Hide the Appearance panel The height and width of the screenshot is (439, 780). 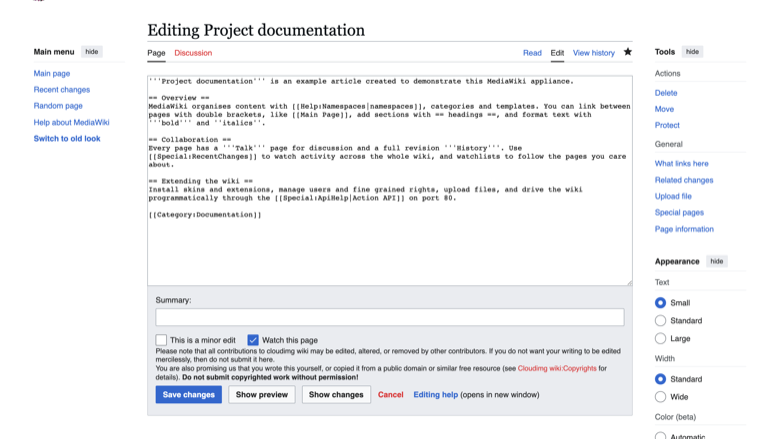[716, 262]
